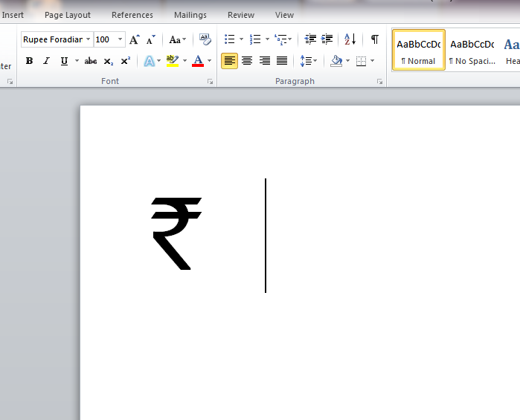Center the text

247,61
